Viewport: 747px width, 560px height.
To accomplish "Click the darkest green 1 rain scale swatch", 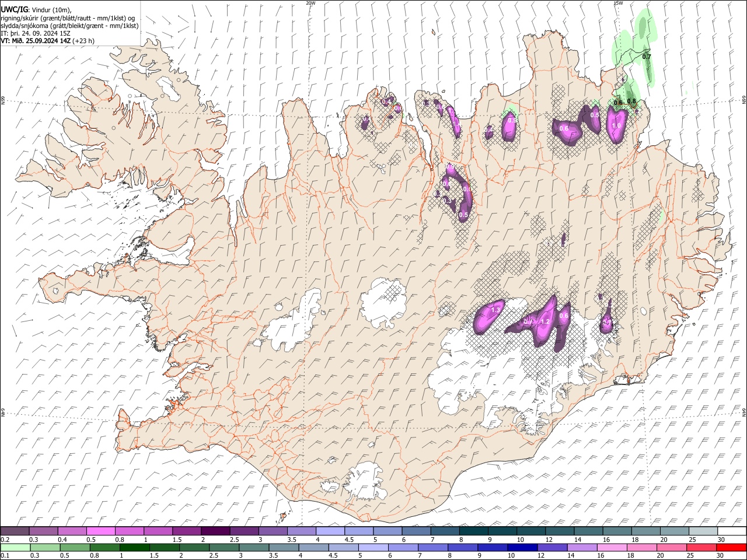I will click(x=134, y=547).
